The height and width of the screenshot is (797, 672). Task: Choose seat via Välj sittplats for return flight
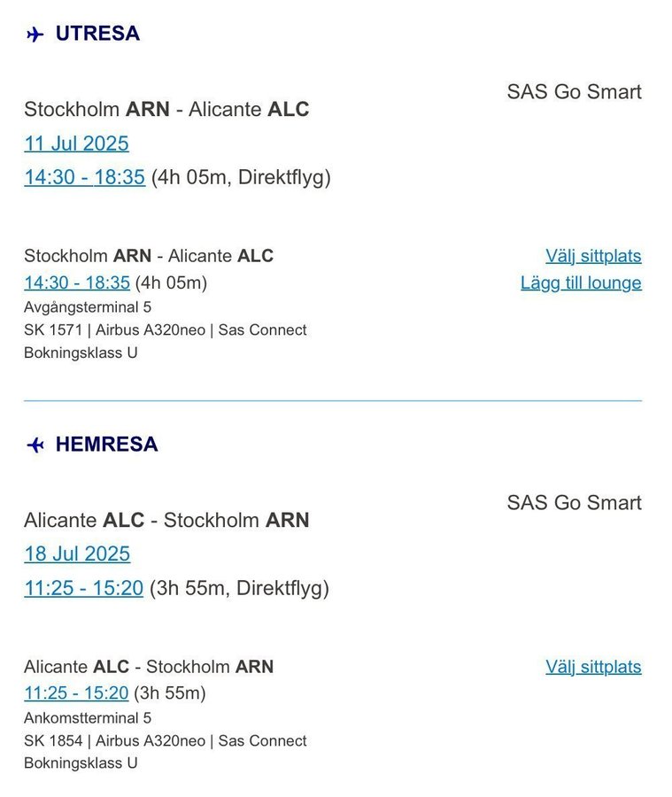593,666
